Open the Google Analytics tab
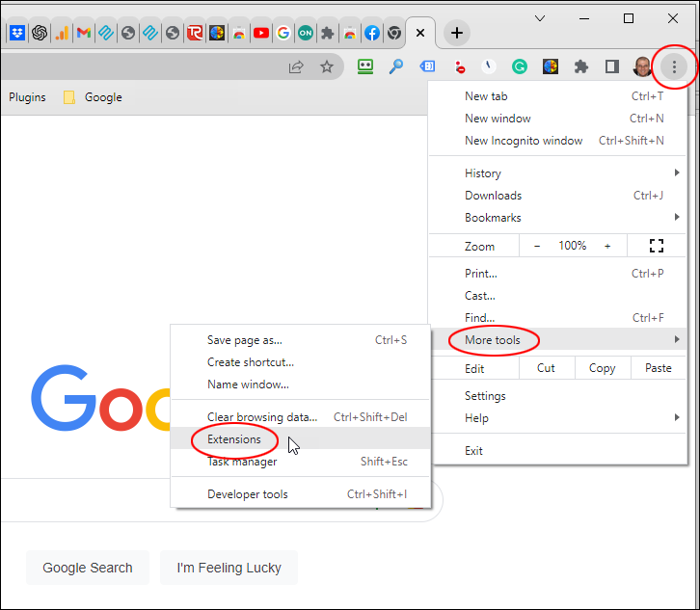700x610 pixels. 62,33
